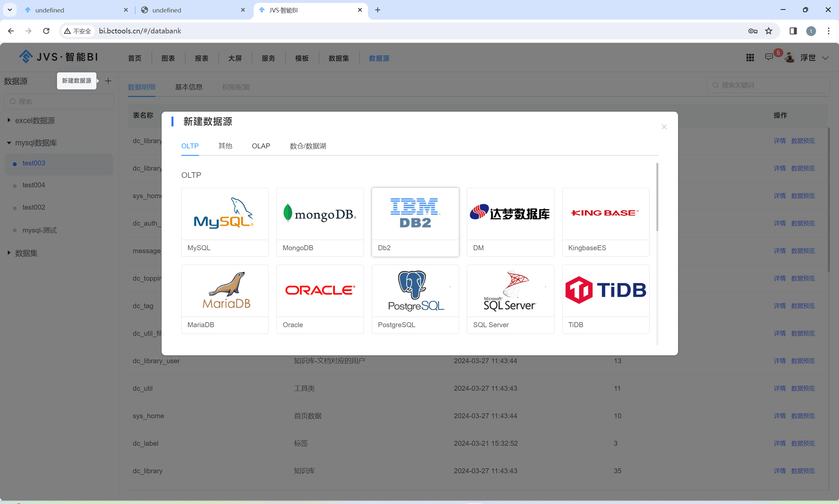Pick the IBM Db2 logo tile

point(415,214)
